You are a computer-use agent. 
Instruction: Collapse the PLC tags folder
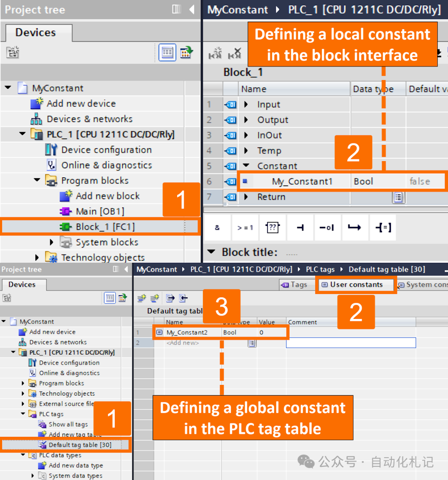pos(23,414)
